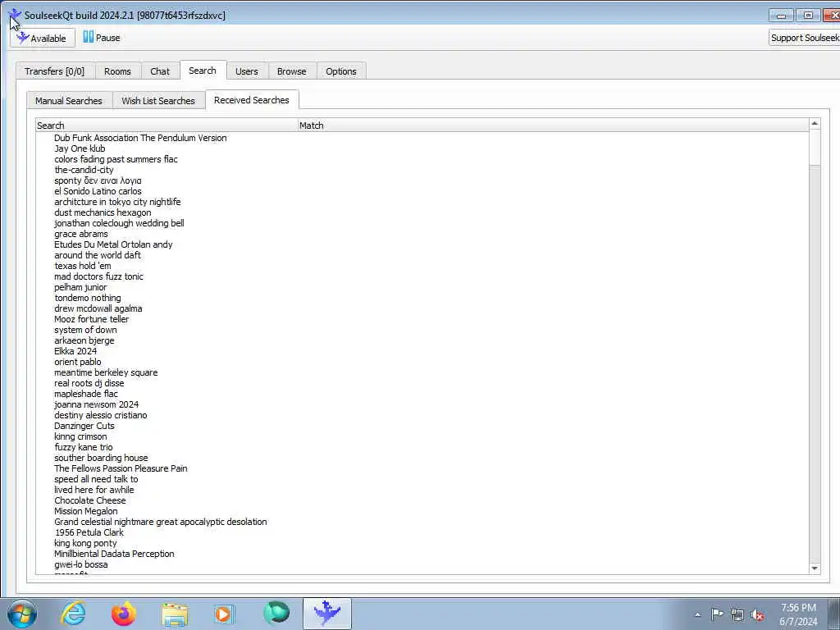840x630 pixels.
Task: Click the muted volume tray icon
Action: coord(757,615)
